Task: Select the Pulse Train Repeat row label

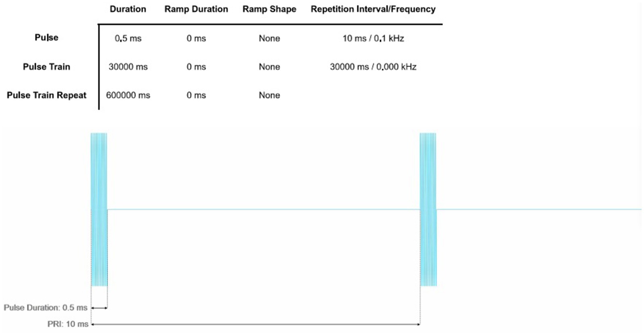Action: pyautogui.click(x=46, y=95)
